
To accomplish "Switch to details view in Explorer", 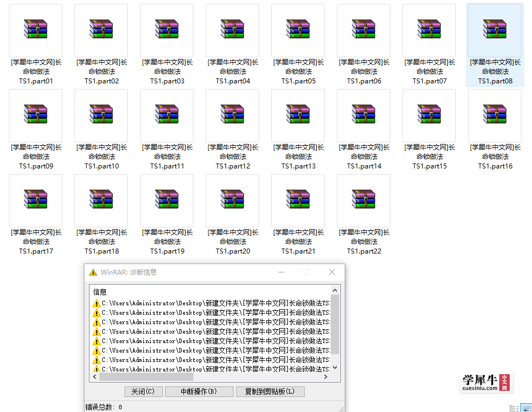I will (514, 409).
